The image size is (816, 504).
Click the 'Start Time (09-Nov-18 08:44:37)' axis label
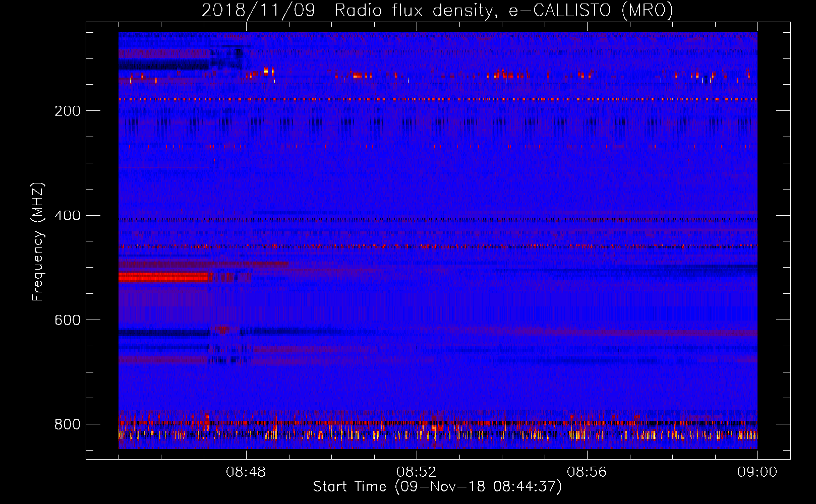[x=437, y=487]
